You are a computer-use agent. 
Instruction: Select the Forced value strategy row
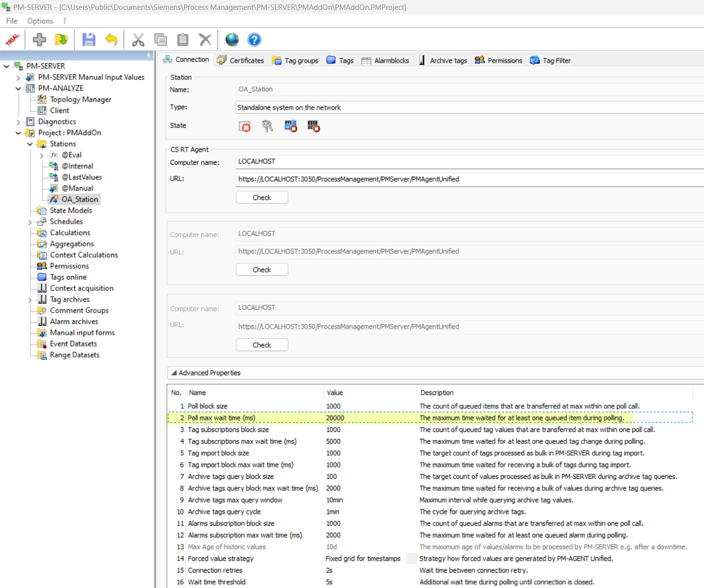click(x=220, y=558)
